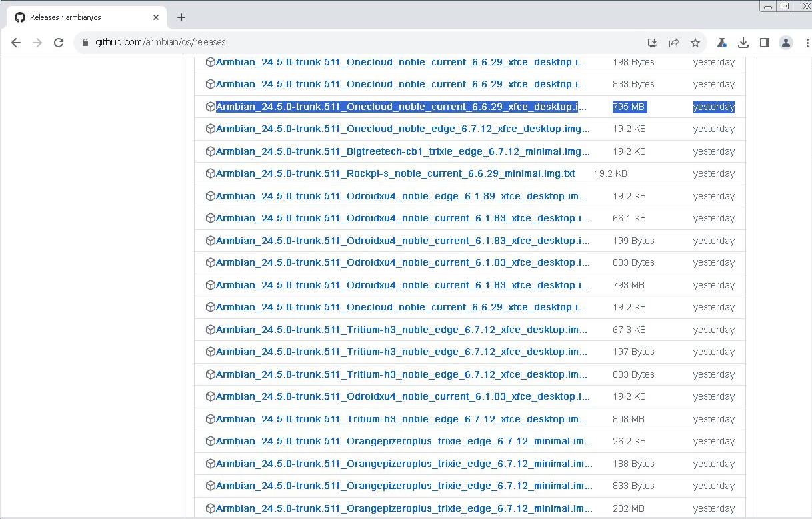Image resolution: width=812 pixels, height=519 pixels.
Task: View site information lock icon
Action: 85,43
